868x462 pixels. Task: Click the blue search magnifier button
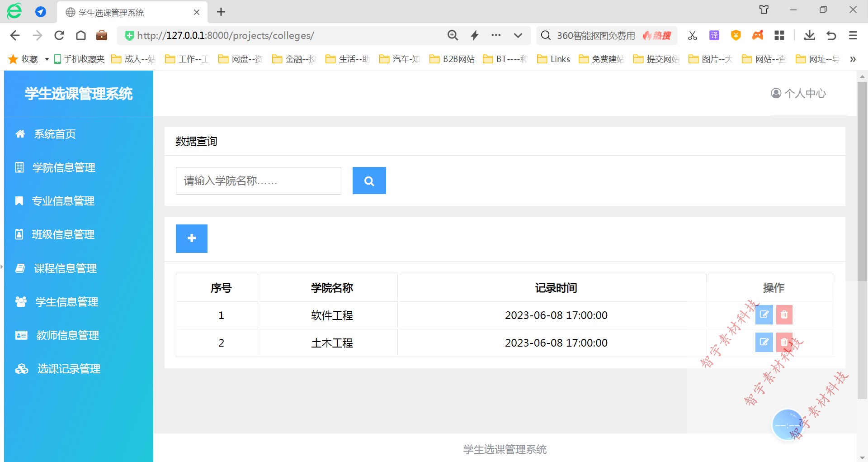(369, 181)
